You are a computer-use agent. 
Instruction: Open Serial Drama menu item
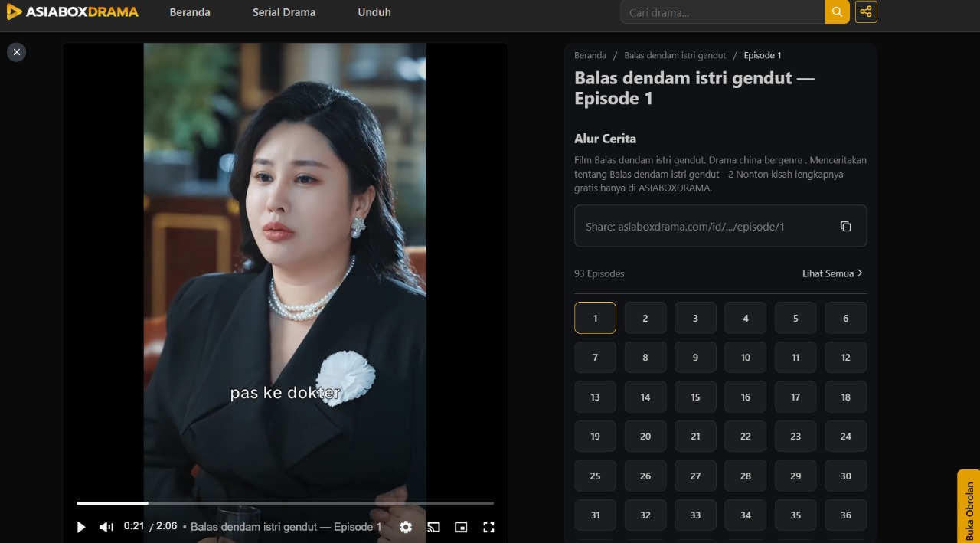284,12
